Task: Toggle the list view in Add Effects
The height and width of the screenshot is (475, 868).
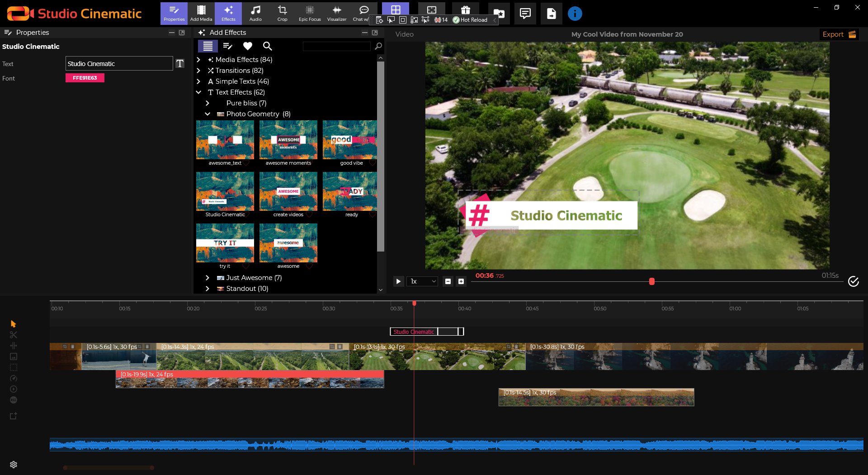Action: coord(208,46)
